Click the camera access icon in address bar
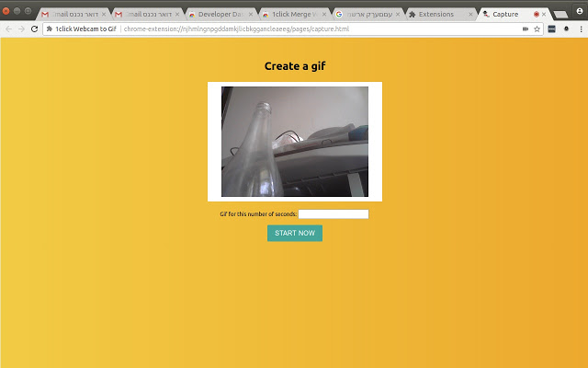Viewport: 588px width, 368px height. pos(525,29)
